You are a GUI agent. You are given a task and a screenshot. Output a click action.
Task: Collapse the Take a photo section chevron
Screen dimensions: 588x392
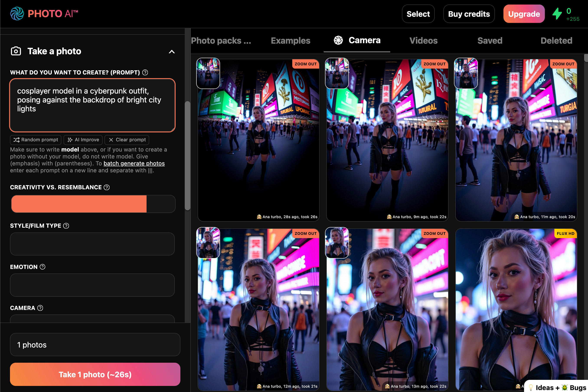(x=172, y=52)
